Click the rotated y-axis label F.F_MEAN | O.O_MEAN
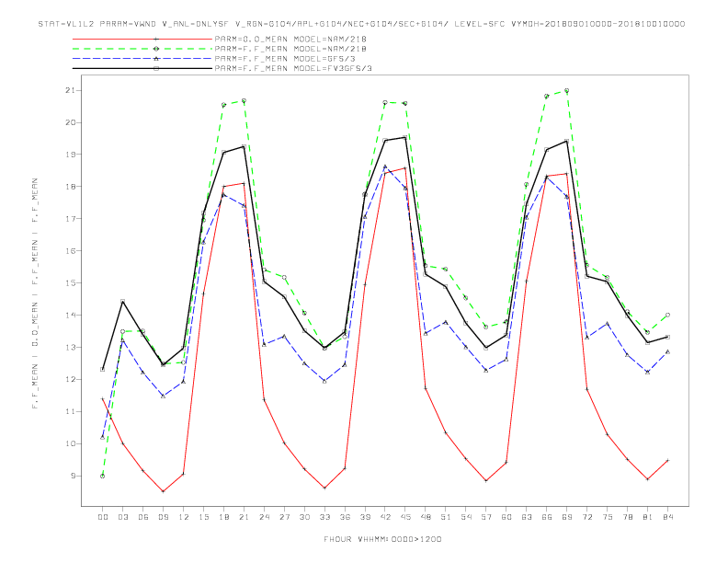Image resolution: width=728 pixels, height=563 pixels. [35, 294]
